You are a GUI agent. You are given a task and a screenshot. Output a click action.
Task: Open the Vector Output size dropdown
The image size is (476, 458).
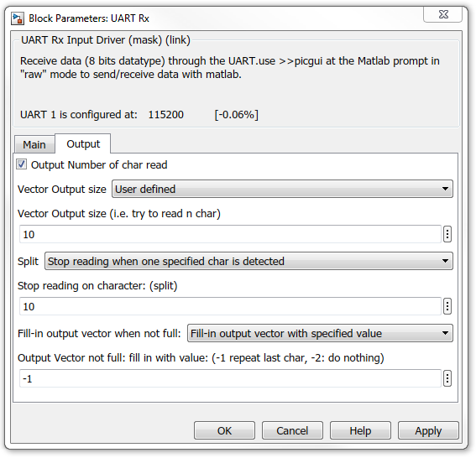[282, 189]
